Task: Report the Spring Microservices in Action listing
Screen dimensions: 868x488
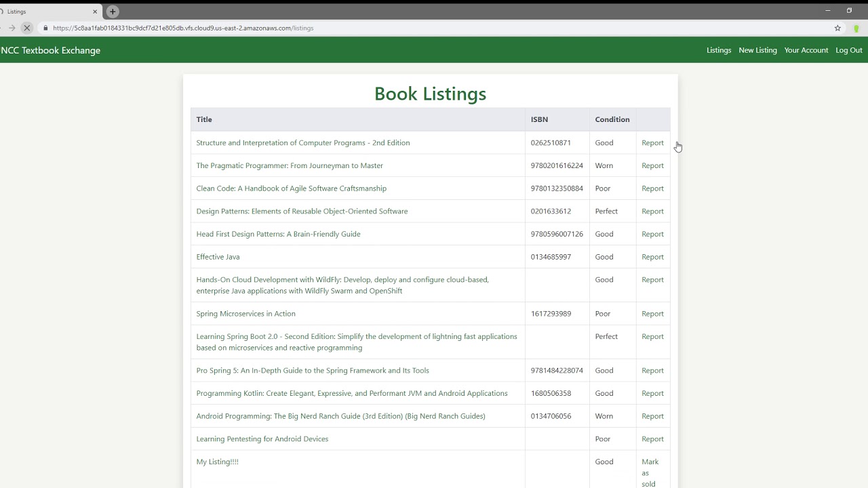Action: (x=652, y=314)
